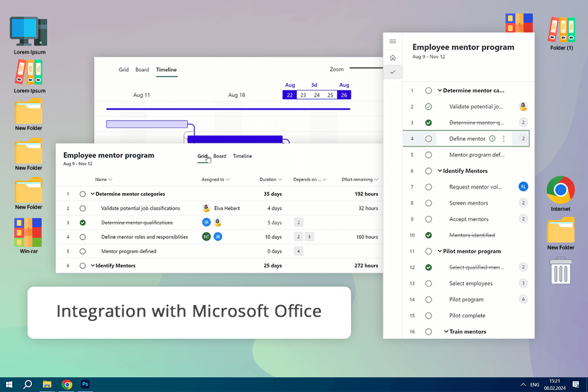588x392 pixels.
Task: Open the Lorem Ipsum computer desktop icon
Action: 29,36
